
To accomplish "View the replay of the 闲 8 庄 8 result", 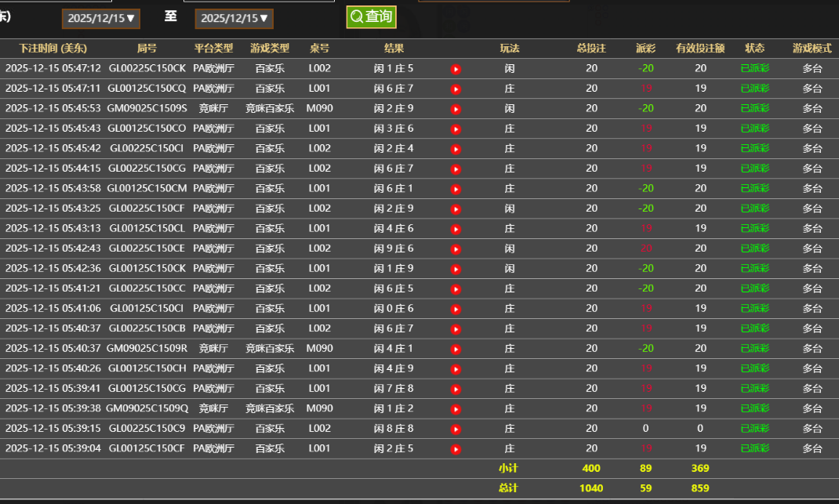I will click(456, 428).
